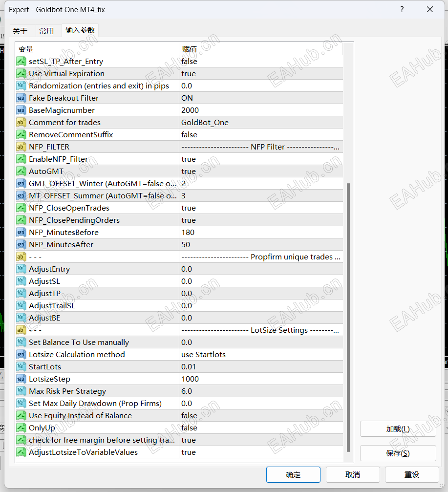Click the AdjustSL row icon
The width and height of the screenshot is (448, 492).
click(x=21, y=281)
